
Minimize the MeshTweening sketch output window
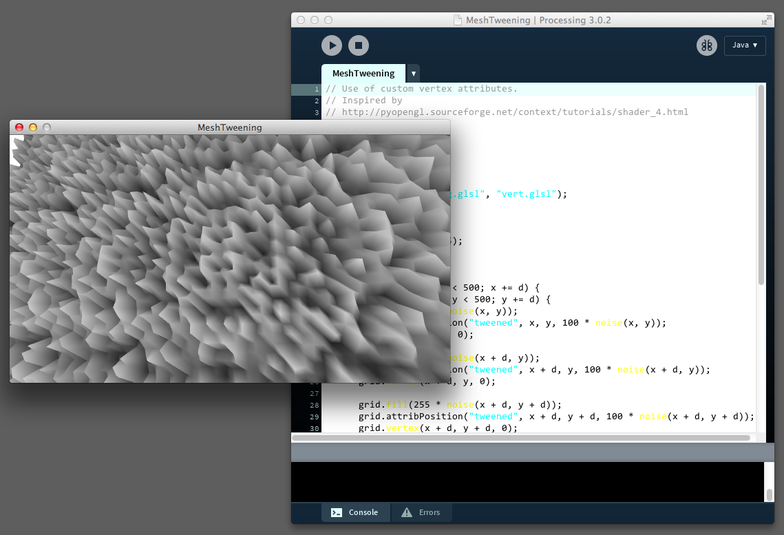pos(33,128)
